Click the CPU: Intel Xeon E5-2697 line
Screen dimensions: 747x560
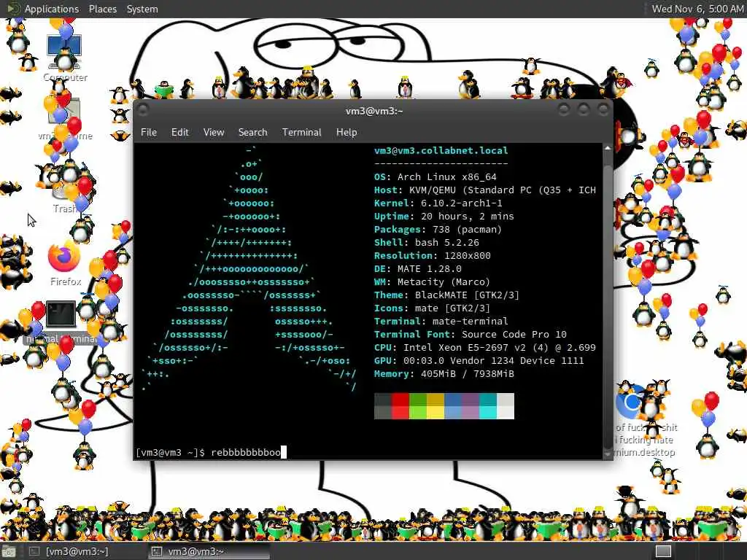click(485, 348)
